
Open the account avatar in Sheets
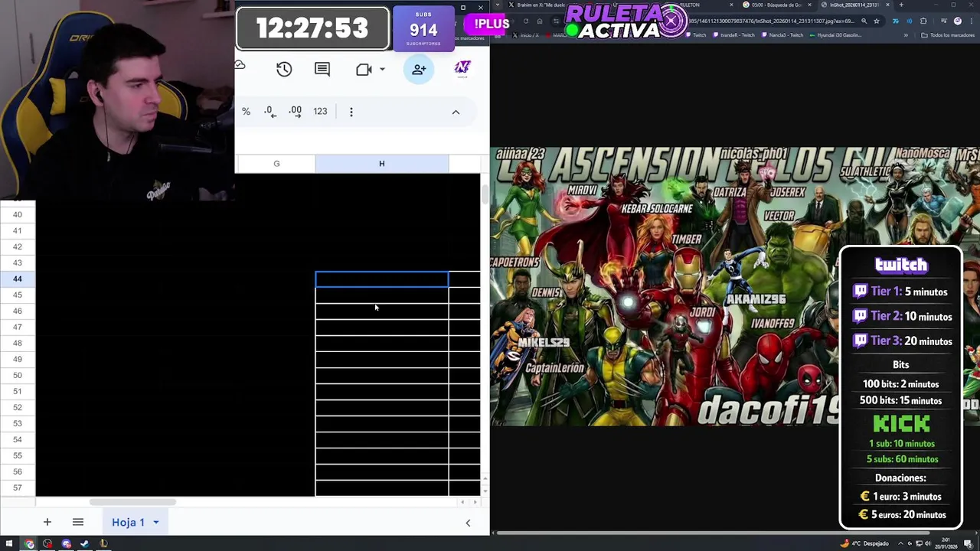[x=462, y=69]
